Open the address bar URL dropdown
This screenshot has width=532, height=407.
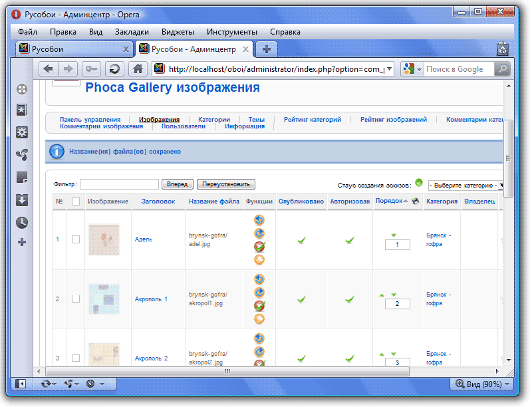[x=388, y=68]
